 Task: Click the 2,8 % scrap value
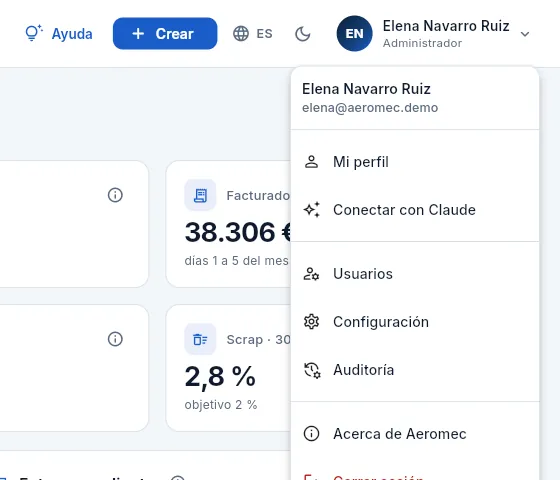click(x=220, y=376)
